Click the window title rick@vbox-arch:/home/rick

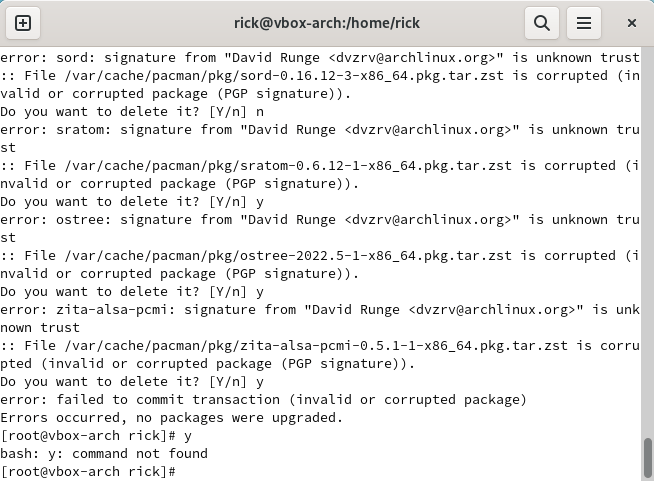pos(327,23)
